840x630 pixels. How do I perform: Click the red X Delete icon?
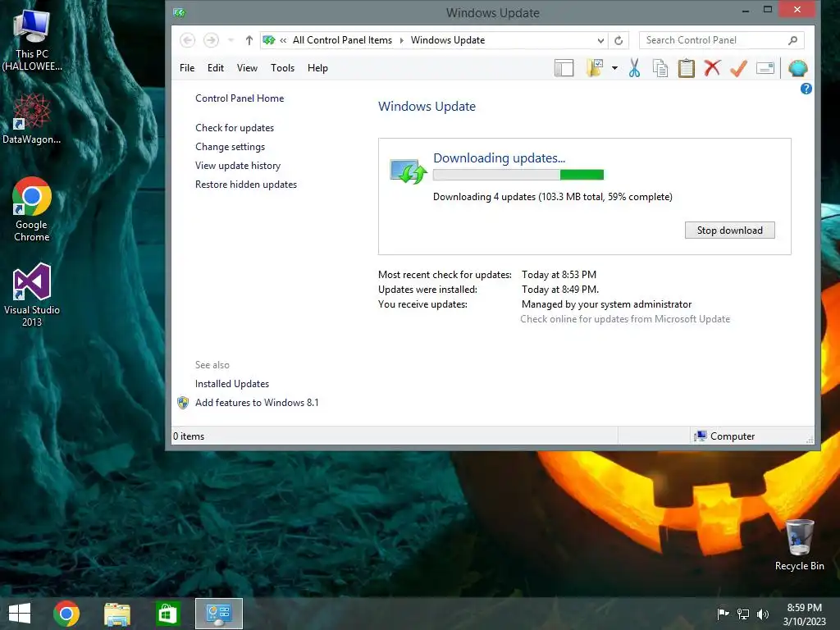click(x=712, y=68)
